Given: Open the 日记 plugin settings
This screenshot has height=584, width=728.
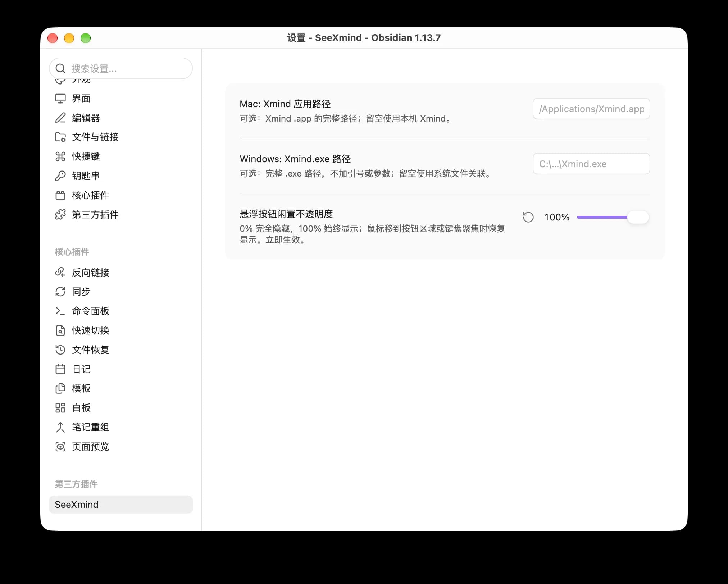Looking at the screenshot, I should pos(121,369).
